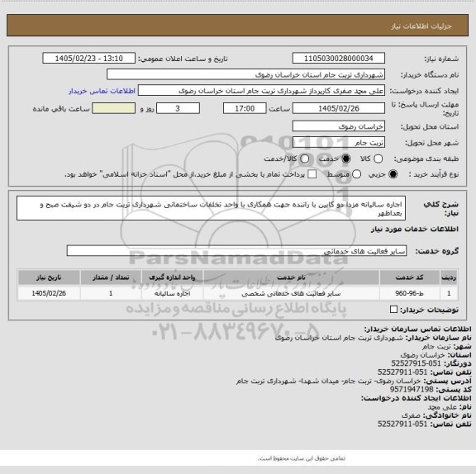Click need date cell 1405/02/26 in table

49,293
